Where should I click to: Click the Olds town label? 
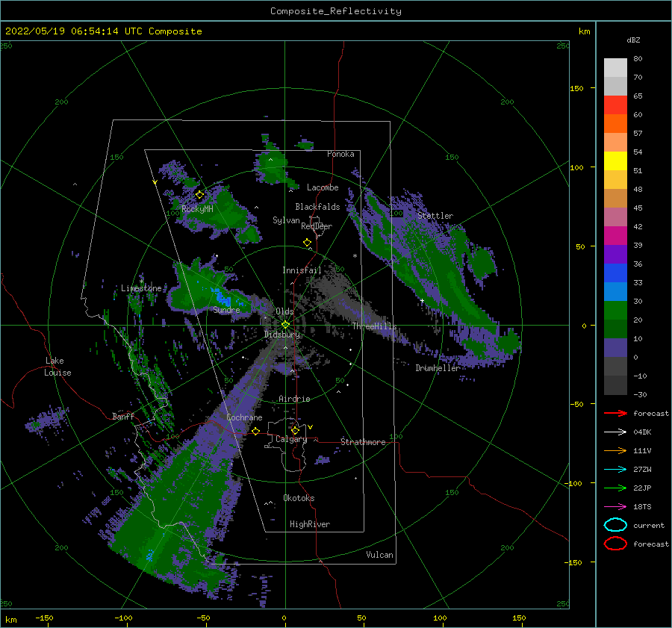pos(284,311)
